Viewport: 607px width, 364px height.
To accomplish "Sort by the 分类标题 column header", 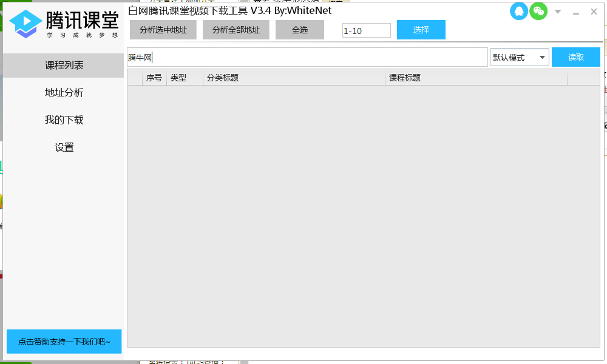I will (294, 78).
